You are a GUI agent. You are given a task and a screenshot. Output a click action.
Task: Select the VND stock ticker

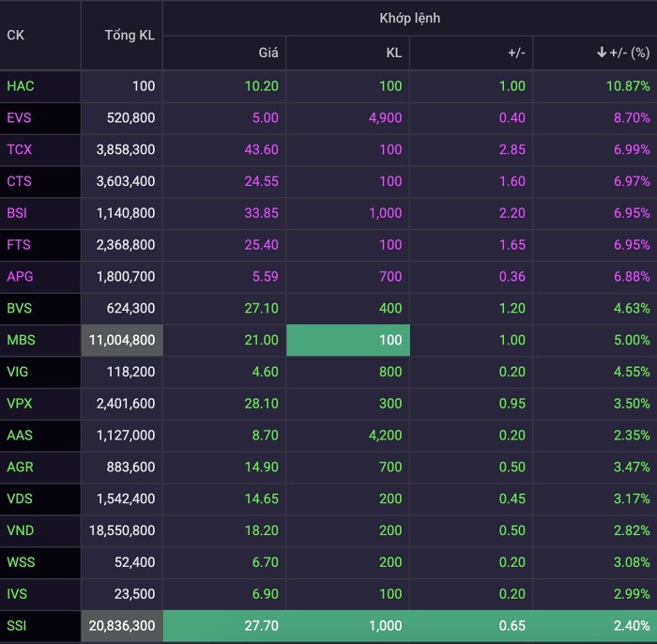pyautogui.click(x=21, y=530)
